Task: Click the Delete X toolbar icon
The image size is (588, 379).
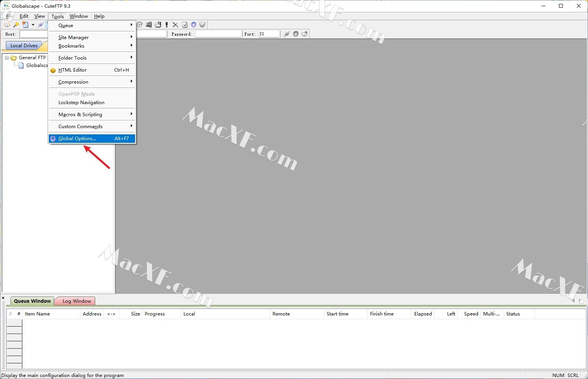Action: (x=175, y=25)
